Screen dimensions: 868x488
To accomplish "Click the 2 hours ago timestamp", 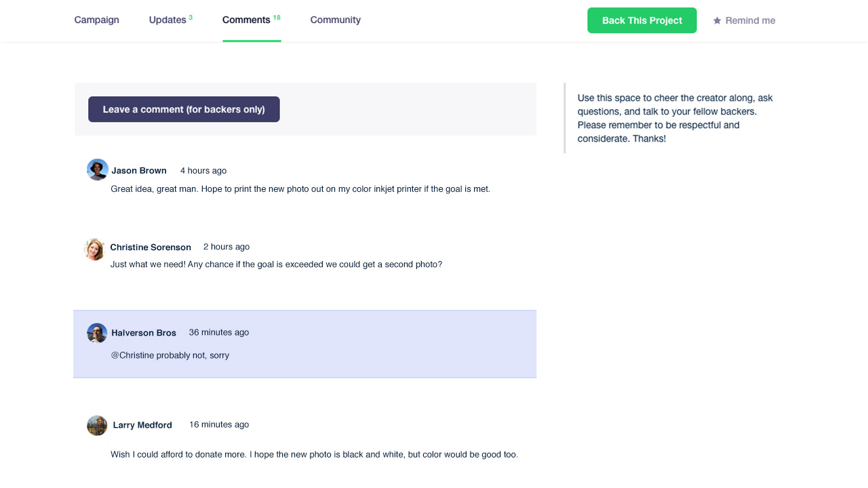I will coord(226,247).
